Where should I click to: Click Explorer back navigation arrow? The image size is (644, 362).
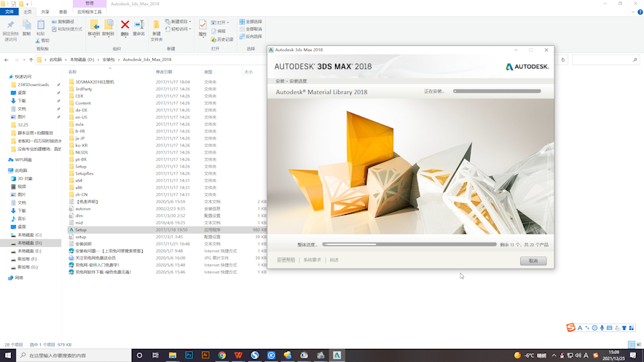coord(6,60)
